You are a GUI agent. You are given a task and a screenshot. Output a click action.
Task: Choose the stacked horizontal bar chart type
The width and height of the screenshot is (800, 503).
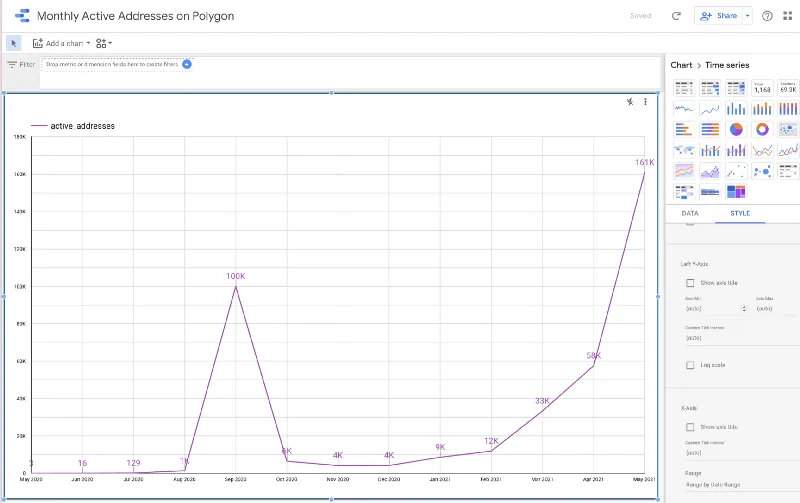click(710, 130)
